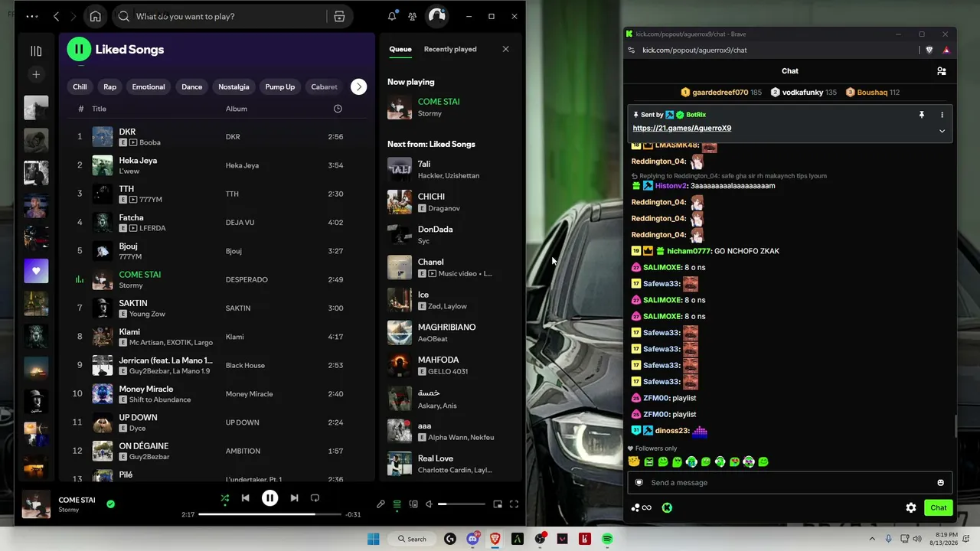
Task: Go back in Spotify navigation
Action: (x=56, y=16)
